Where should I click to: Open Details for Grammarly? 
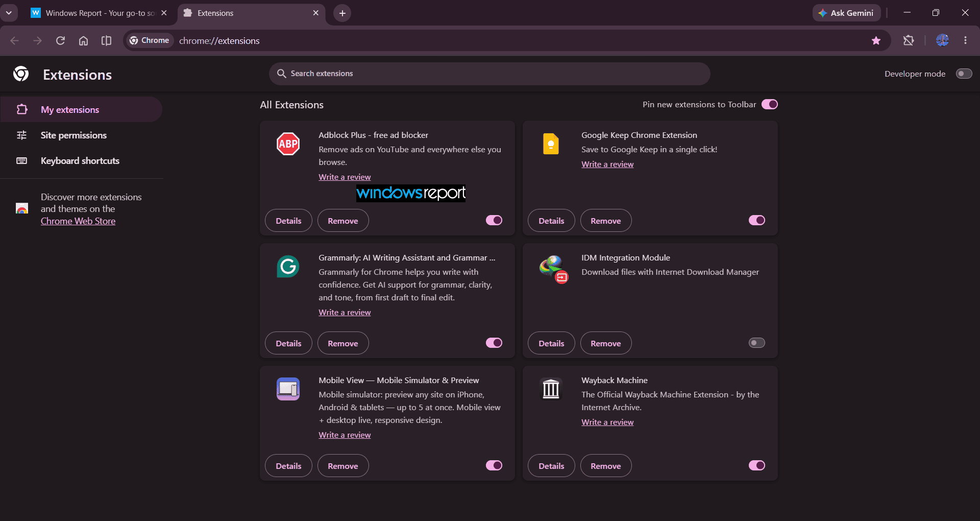pos(288,343)
